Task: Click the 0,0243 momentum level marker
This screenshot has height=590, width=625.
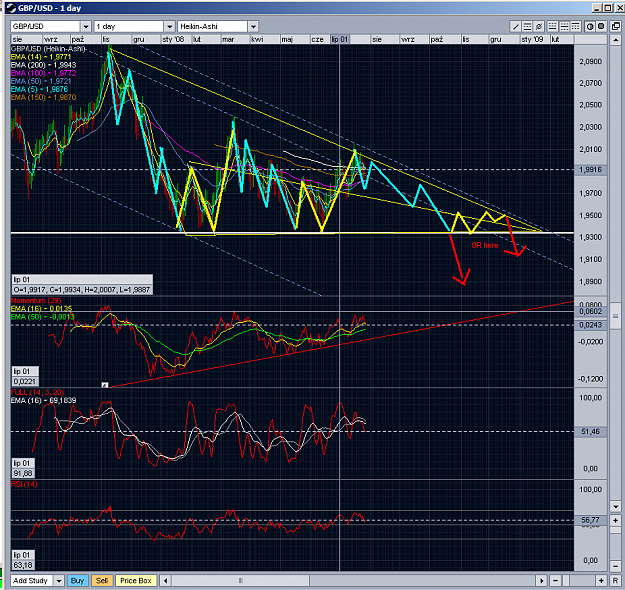Action: (590, 325)
